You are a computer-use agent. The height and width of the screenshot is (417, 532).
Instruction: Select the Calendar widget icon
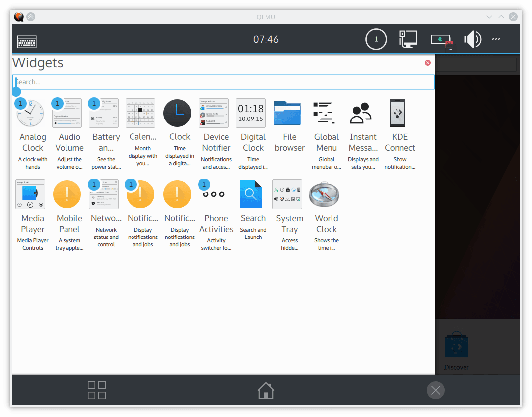pos(140,113)
